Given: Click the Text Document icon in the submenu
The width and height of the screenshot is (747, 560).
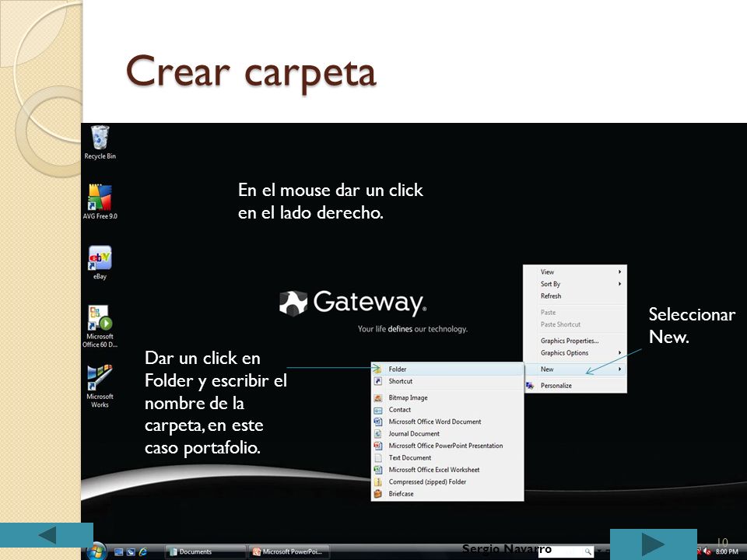Looking at the screenshot, I should click(x=378, y=457).
